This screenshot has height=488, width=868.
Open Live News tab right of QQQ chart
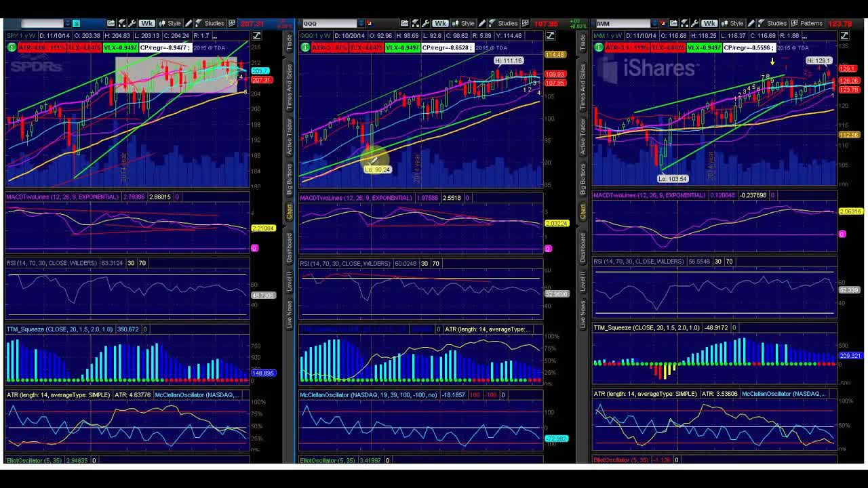point(582,314)
